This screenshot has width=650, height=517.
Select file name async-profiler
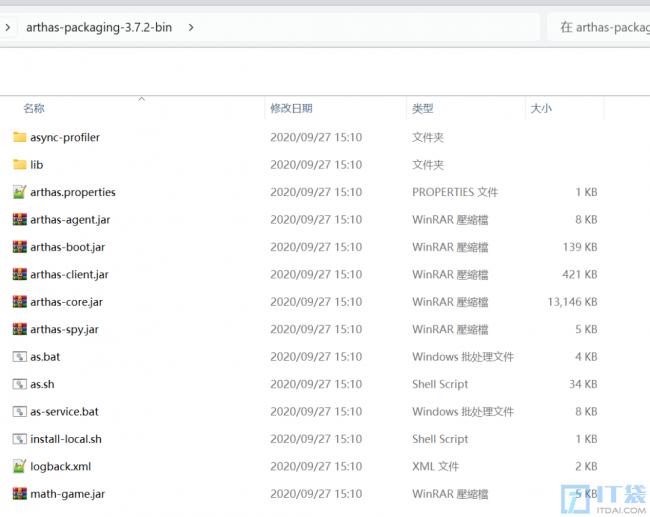[65, 137]
